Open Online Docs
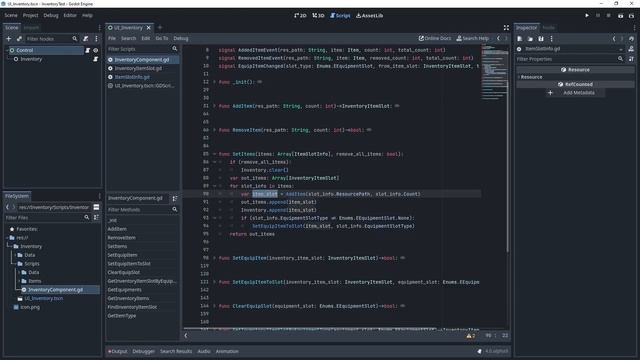The height and width of the screenshot is (360, 640). 435,38
